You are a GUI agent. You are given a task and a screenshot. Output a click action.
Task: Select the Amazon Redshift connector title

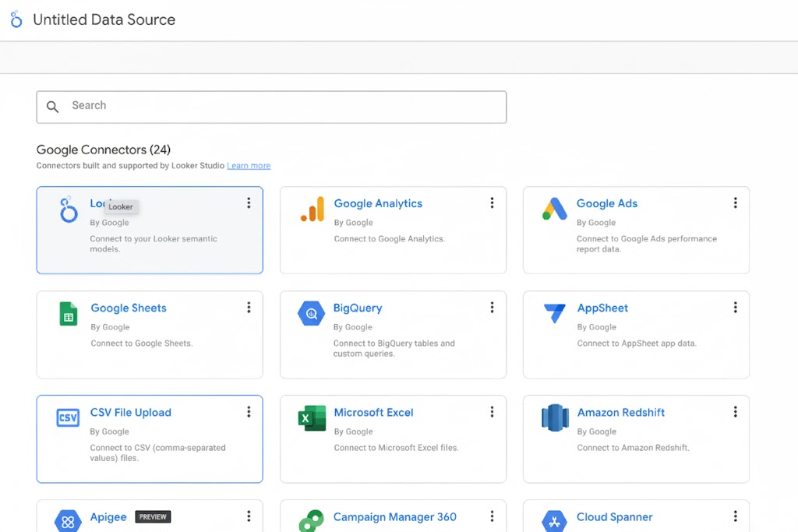click(621, 413)
